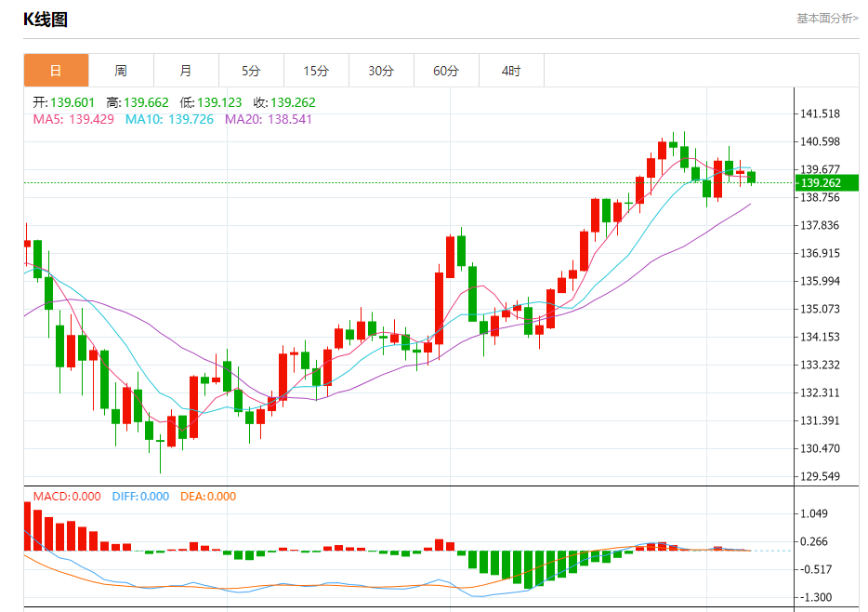This screenshot has width=868, height=612.
Task: Click the K线图 title heading
Action: pyautogui.click(x=46, y=20)
